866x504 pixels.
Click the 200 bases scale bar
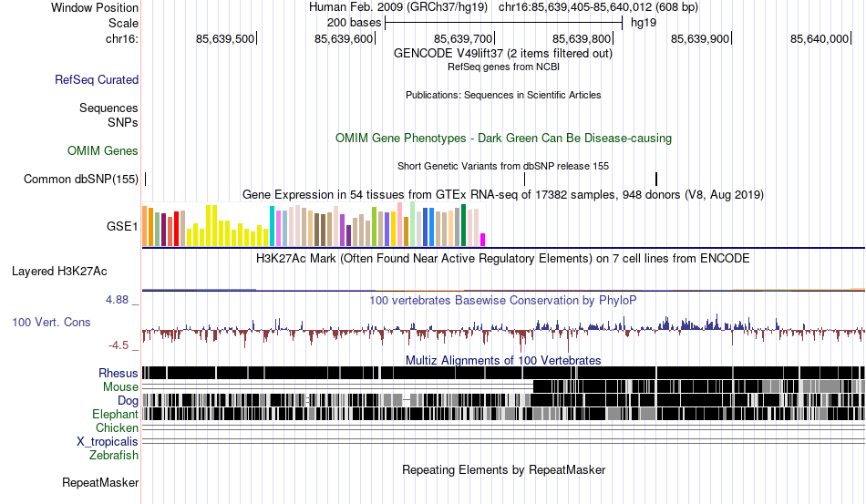(504, 23)
